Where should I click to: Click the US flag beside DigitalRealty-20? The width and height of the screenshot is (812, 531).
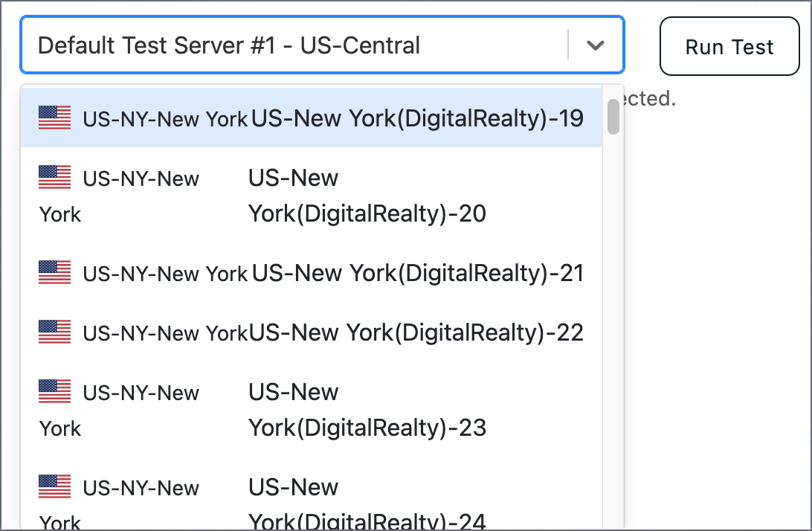click(54, 178)
